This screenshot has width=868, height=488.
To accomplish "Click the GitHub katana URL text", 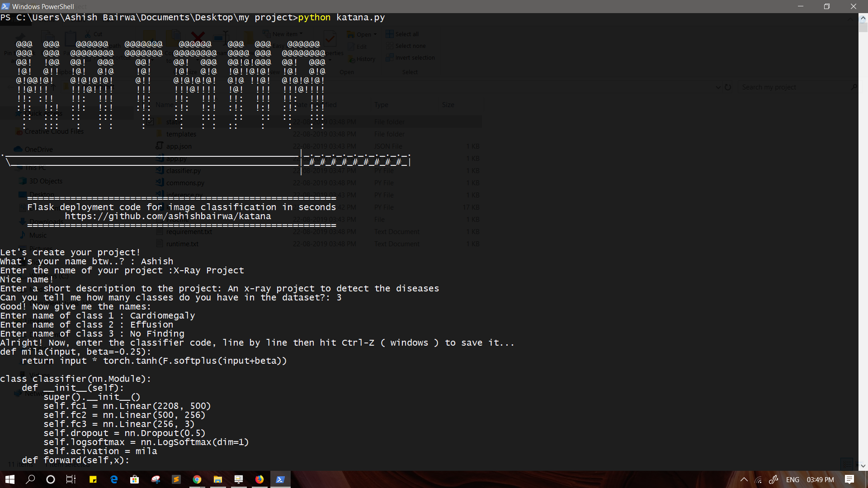I will (168, 216).
